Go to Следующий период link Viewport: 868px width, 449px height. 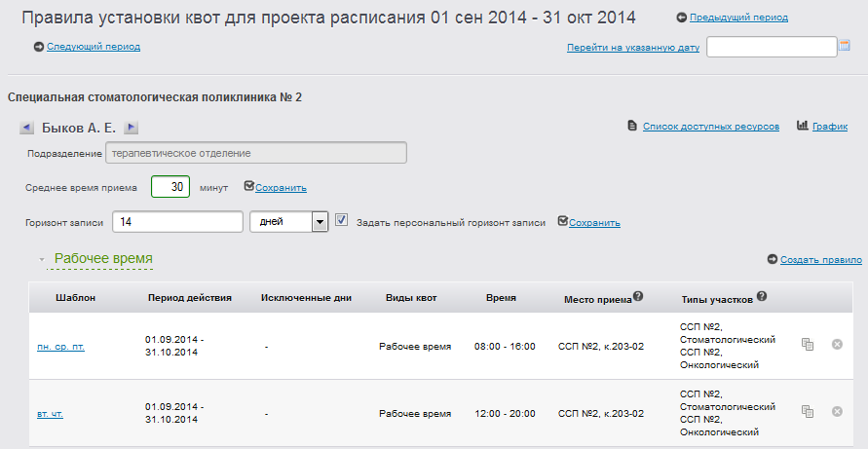pos(94,47)
